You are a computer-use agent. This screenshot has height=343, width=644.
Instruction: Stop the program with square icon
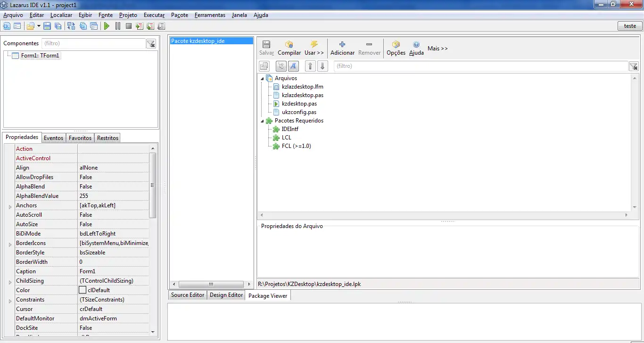(128, 26)
